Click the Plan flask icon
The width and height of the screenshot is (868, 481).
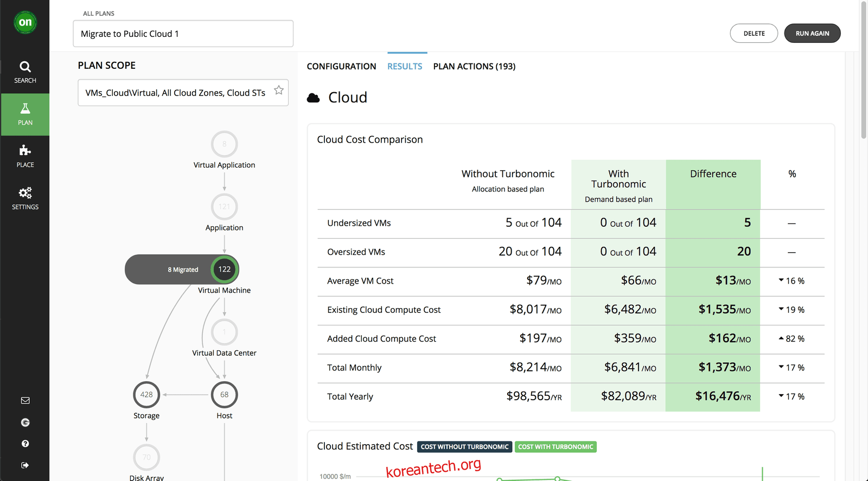pos(25,114)
